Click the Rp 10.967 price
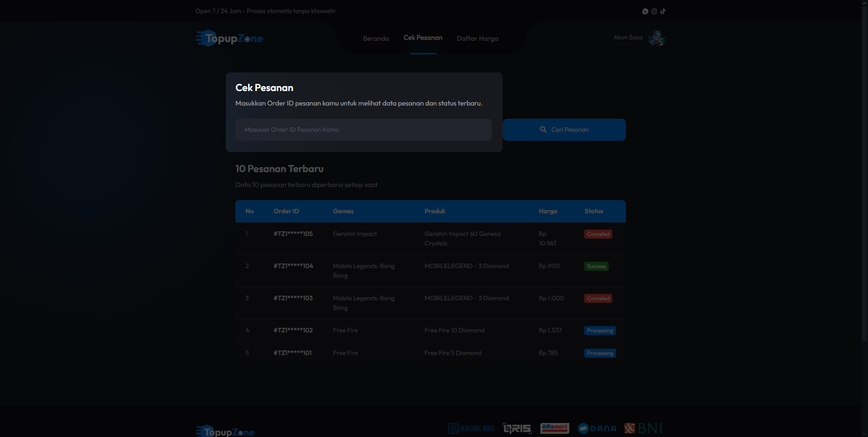Viewport: 868px width, 437px height. [548, 239]
